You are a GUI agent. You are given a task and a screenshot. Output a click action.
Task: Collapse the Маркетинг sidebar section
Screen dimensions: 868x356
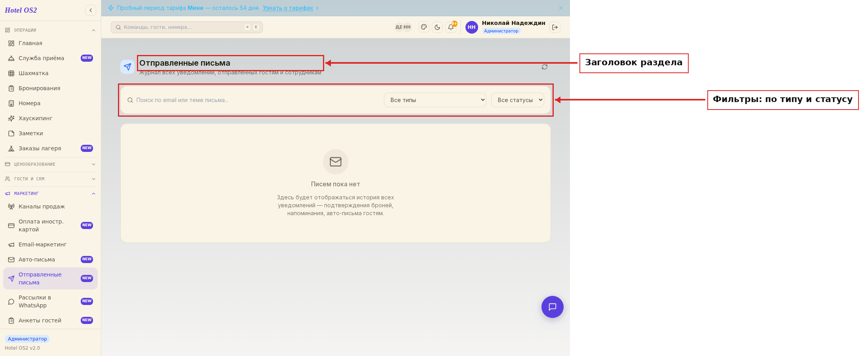tap(50, 193)
